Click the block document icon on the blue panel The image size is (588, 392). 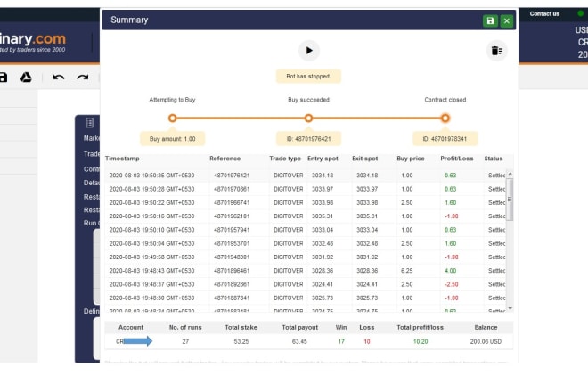pos(89,123)
